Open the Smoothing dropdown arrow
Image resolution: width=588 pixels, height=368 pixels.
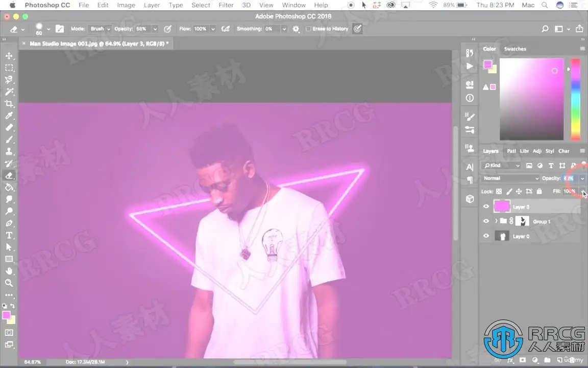(x=284, y=29)
